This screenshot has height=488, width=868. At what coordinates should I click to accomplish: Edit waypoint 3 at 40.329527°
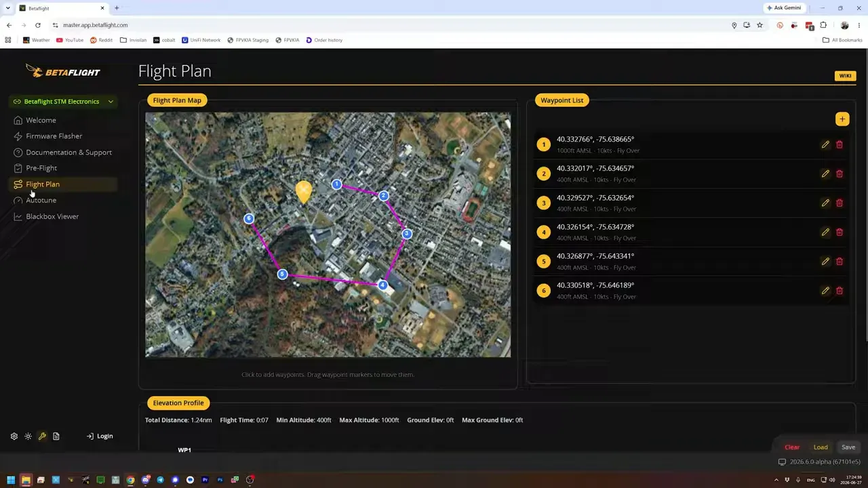point(825,203)
